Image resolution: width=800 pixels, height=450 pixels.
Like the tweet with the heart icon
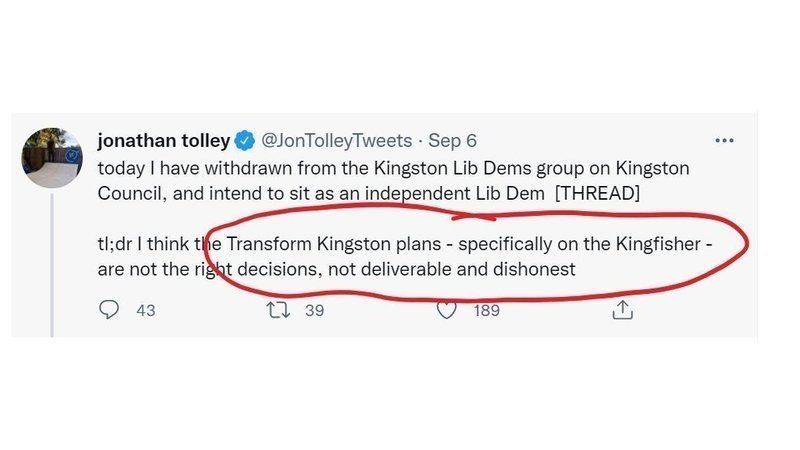(447, 310)
